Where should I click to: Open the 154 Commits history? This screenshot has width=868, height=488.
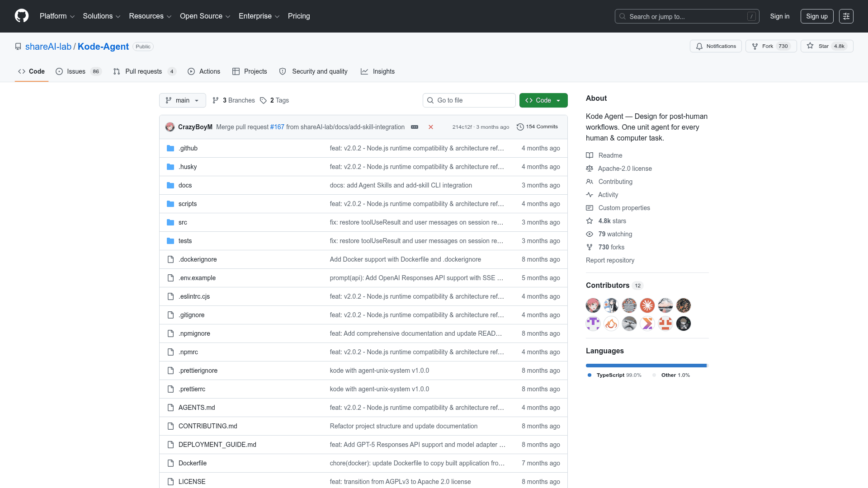click(x=537, y=127)
